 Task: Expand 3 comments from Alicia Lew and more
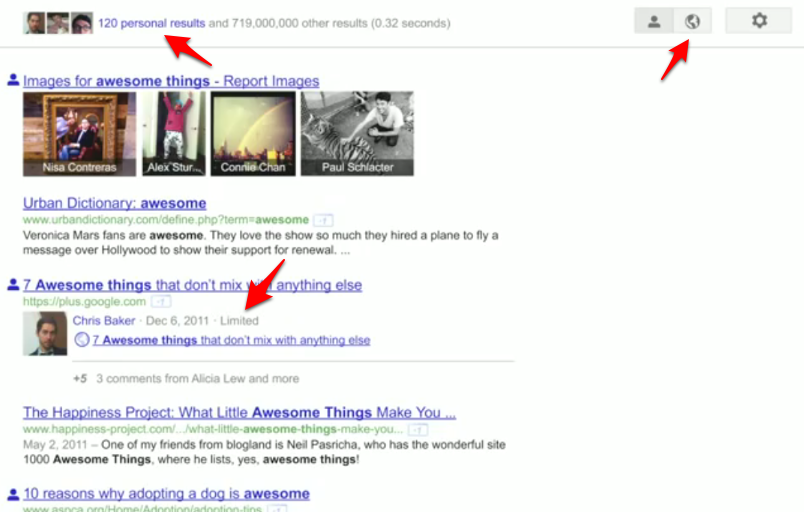[197, 379]
